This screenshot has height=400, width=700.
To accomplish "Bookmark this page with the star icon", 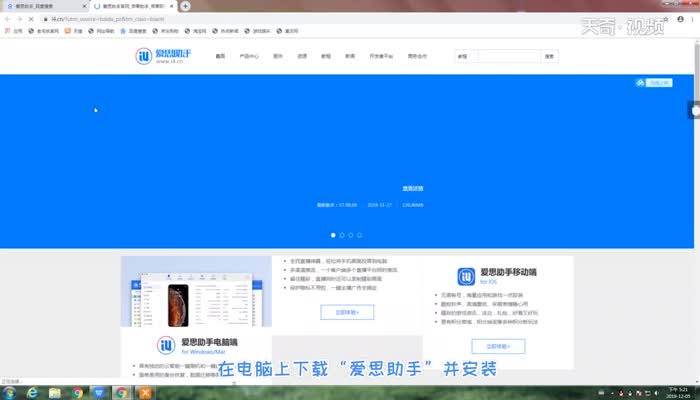I will point(666,19).
